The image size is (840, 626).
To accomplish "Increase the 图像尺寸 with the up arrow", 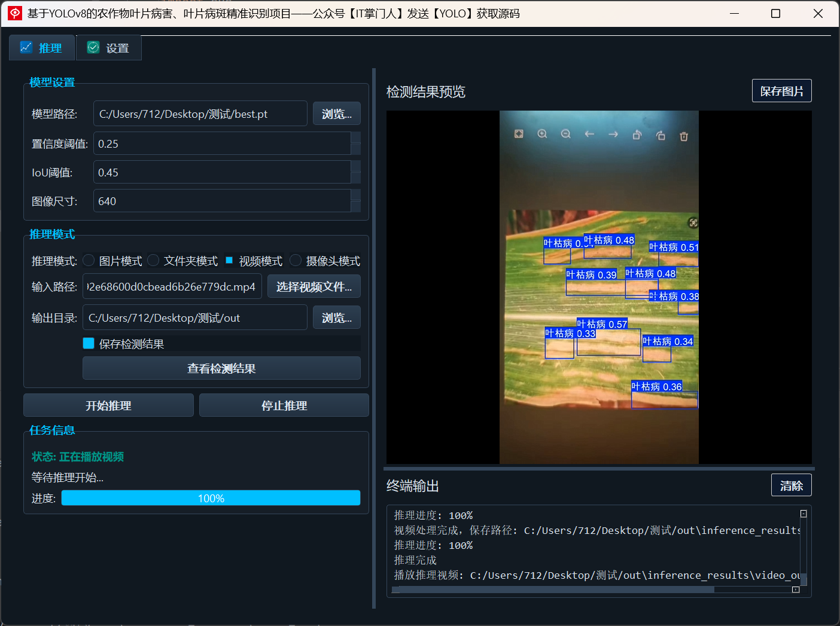I will pos(356,195).
